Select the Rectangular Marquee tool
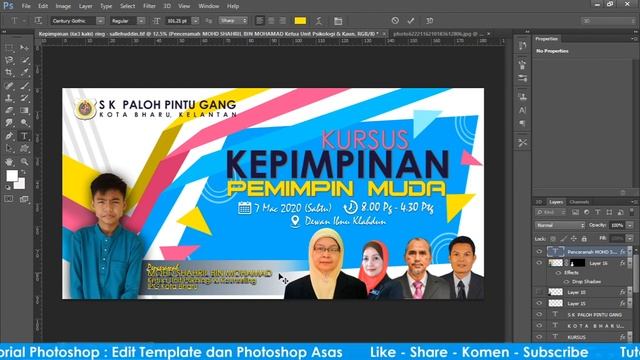Viewport: 640px width, 360px height. click(9, 48)
